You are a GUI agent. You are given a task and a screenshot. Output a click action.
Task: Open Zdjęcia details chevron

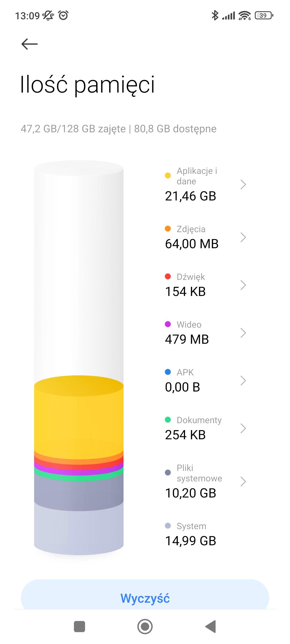click(243, 237)
